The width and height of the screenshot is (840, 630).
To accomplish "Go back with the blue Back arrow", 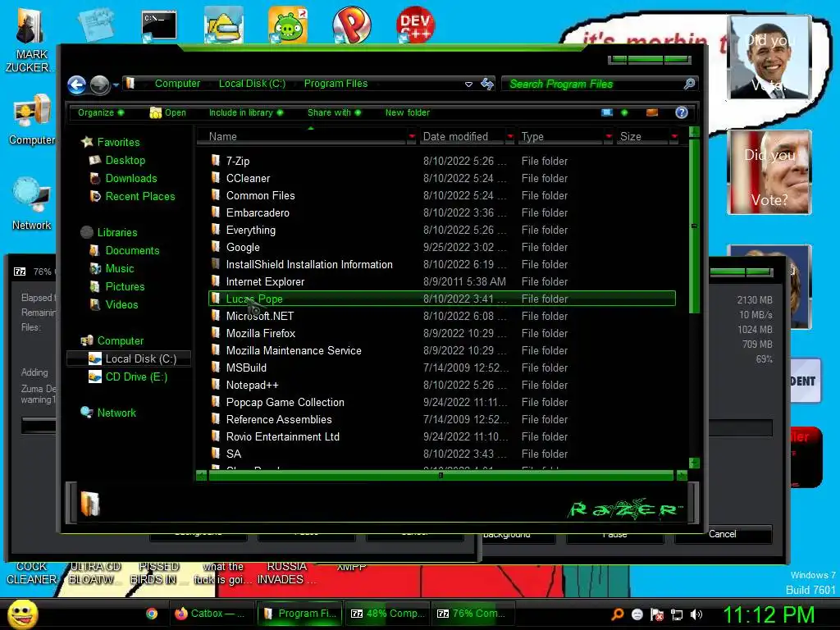I will coord(76,84).
